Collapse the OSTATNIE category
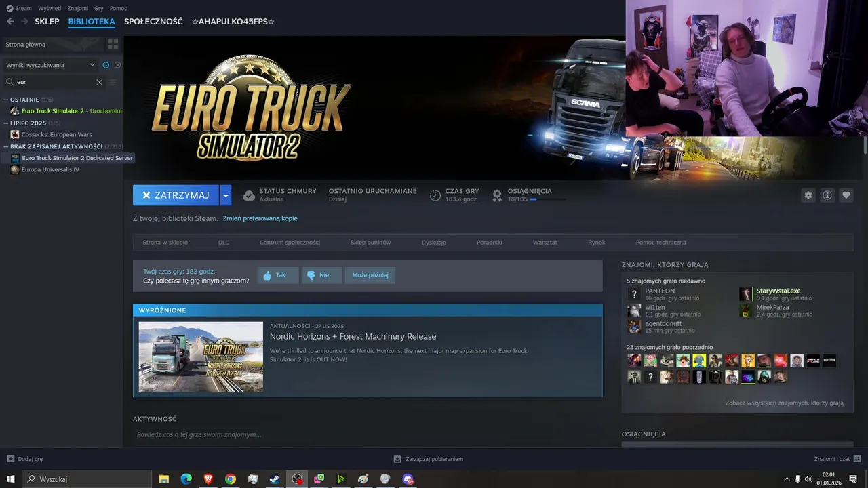868x488 pixels. (6, 100)
